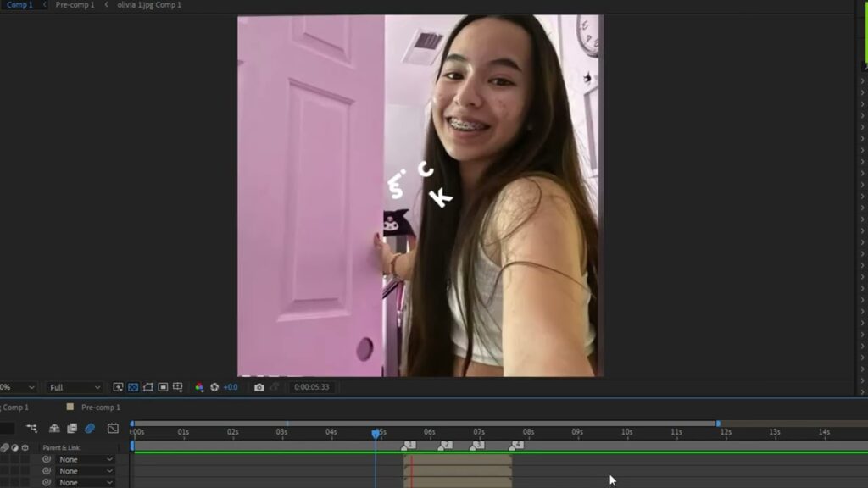Open the Show Channel color management icon
The height and width of the screenshot is (488, 868).
(x=199, y=387)
